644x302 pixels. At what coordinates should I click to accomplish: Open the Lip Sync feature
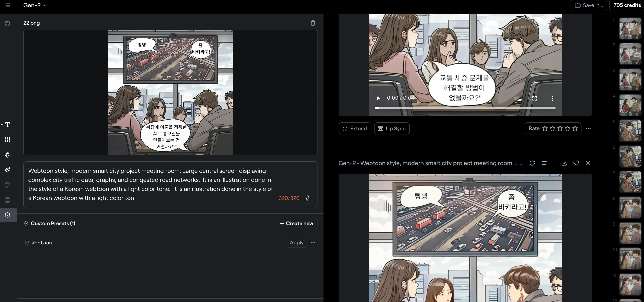[x=391, y=128]
